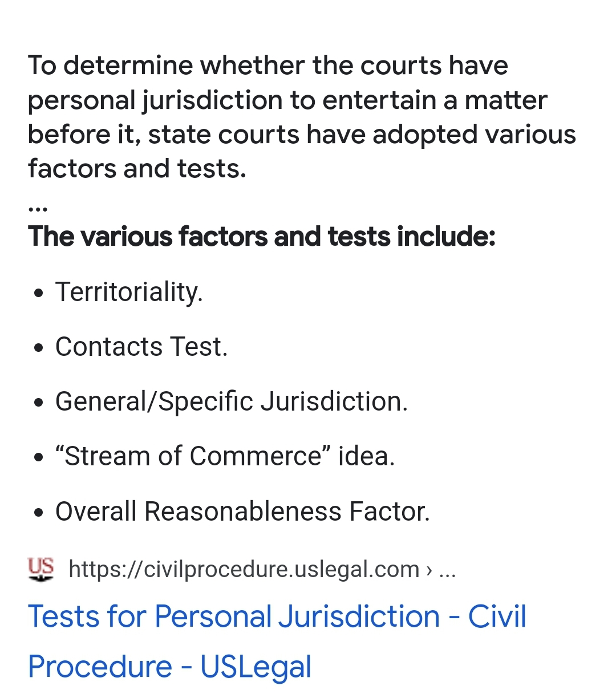Select the Territoriality bullet item
Image resolution: width=616 pixels, height=698 pixels.
click(x=129, y=292)
